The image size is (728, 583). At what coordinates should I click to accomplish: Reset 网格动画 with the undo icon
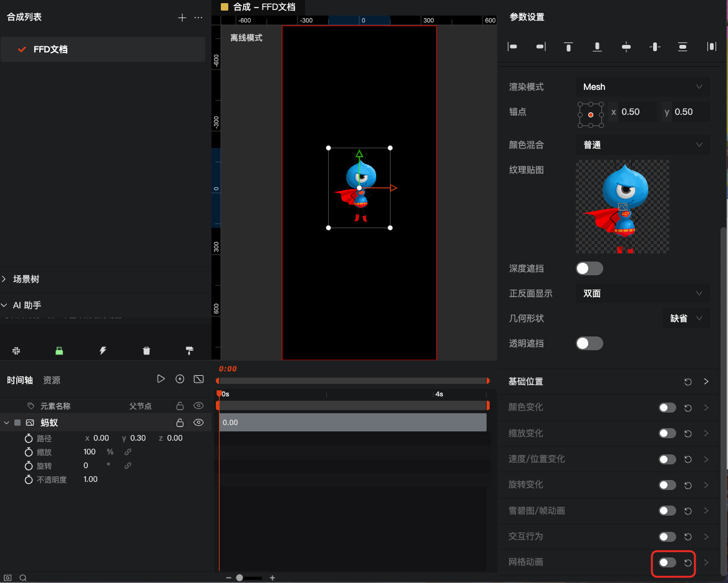(x=688, y=562)
